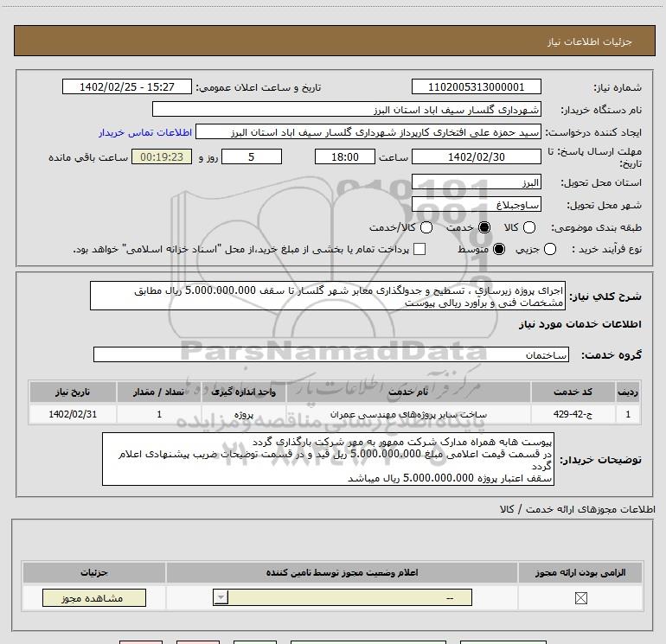Click the buyer notes text box
Viewport: 666px width, 644px height.
point(328,459)
